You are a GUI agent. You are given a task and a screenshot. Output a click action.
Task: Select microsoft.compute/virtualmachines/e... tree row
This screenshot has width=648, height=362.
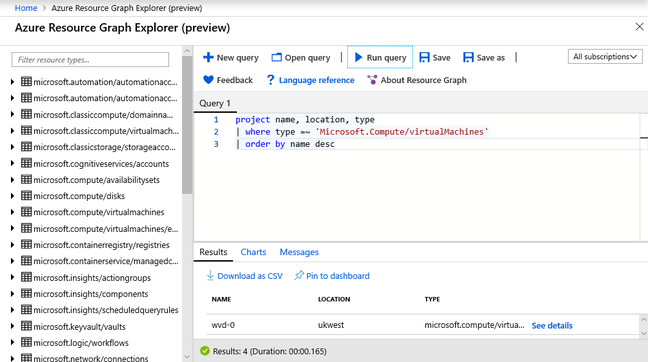[x=105, y=229]
